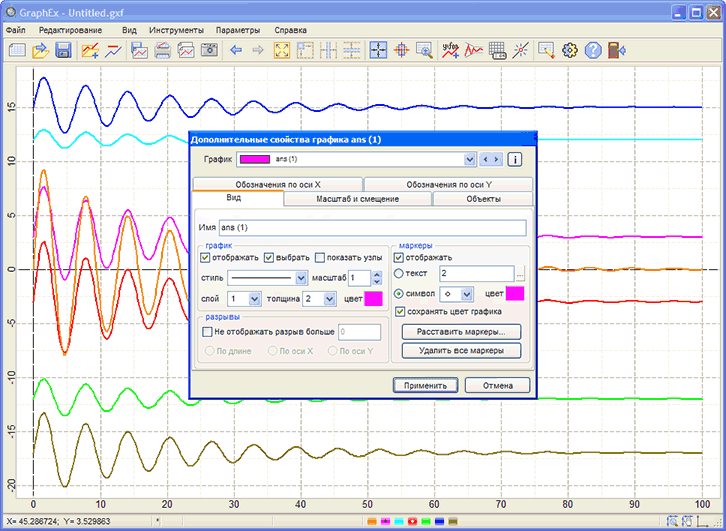Open the settings gear icon
726x531 pixels.
pyautogui.click(x=570, y=50)
